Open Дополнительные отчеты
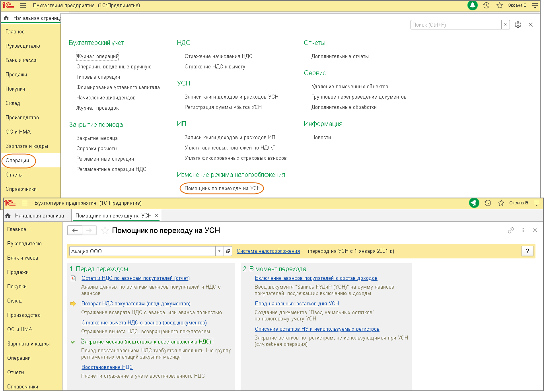This screenshot has width=545, height=392. click(340, 56)
